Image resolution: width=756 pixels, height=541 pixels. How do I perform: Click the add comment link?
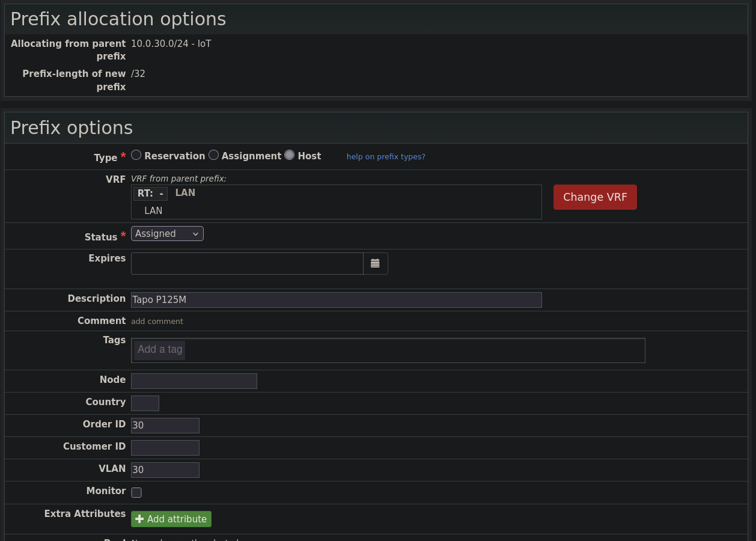click(x=157, y=321)
